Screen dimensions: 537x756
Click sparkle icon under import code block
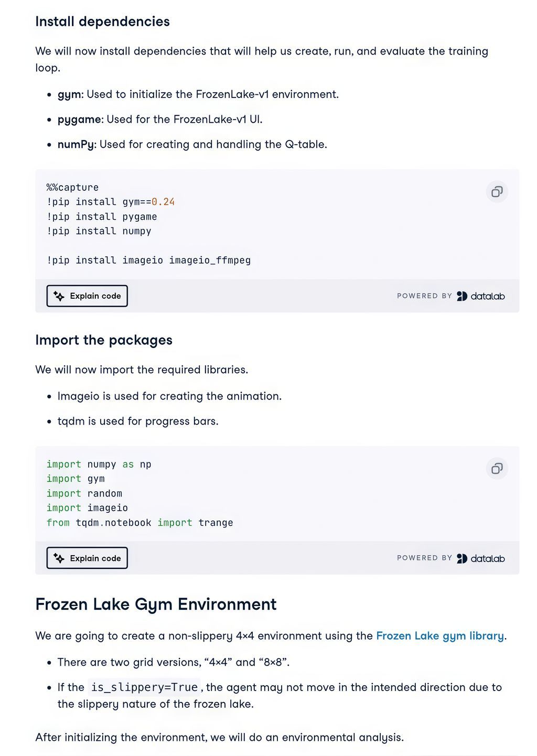59,558
